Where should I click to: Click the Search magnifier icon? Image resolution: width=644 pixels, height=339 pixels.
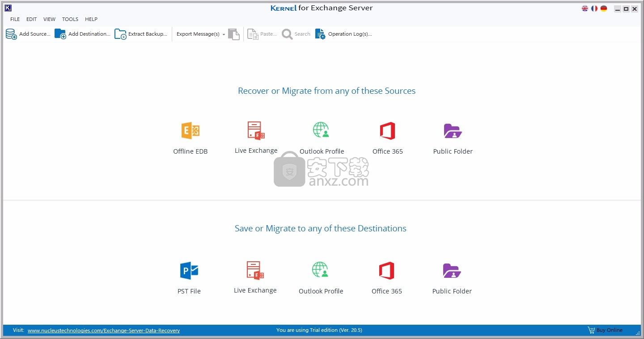tap(287, 34)
